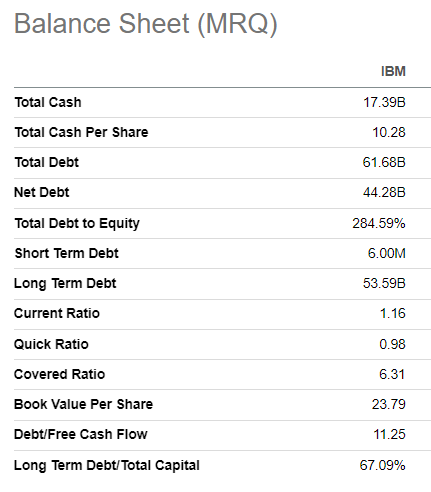The width and height of the screenshot is (431, 492).
Task: Select the 53.59B long term debt value
Action: (384, 283)
